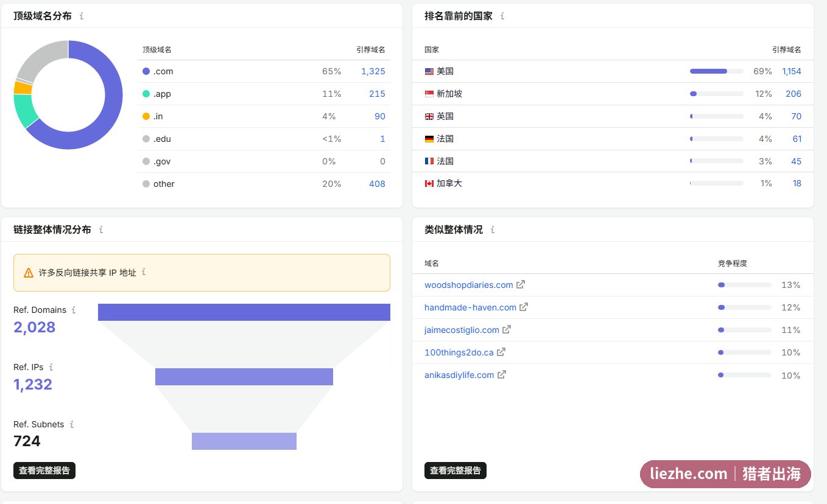Click the yellow legend dot for .in
The width and height of the screenshot is (827, 504).
146,116
